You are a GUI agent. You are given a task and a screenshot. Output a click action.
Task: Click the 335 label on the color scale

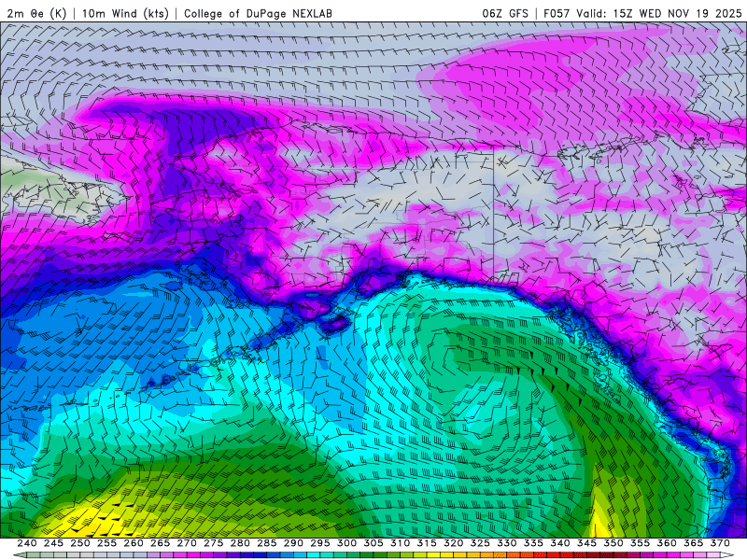click(x=533, y=543)
